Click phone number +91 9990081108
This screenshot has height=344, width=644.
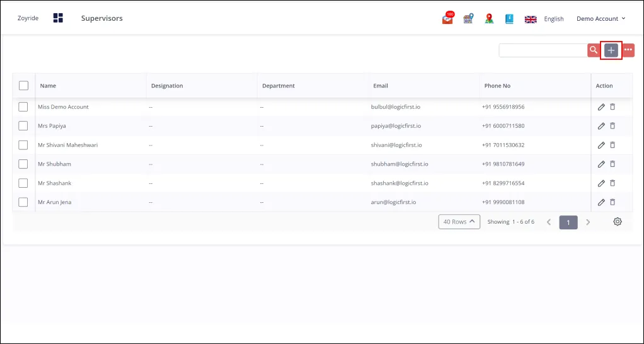click(503, 202)
